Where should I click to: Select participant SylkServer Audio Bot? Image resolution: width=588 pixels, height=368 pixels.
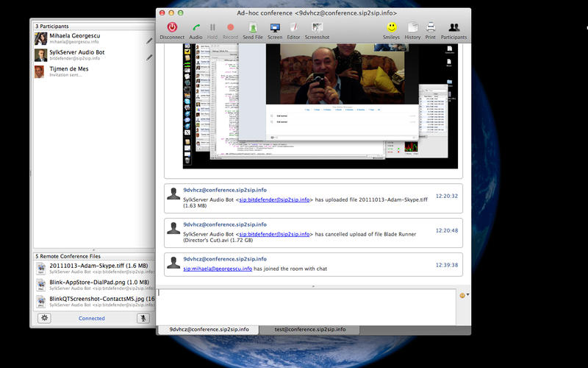94,54
